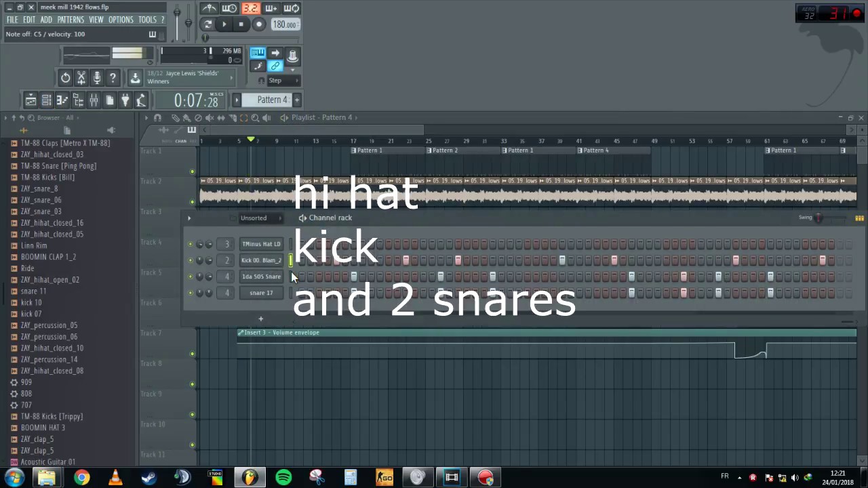
Task: Open Spotify from the taskbar
Action: click(x=283, y=478)
